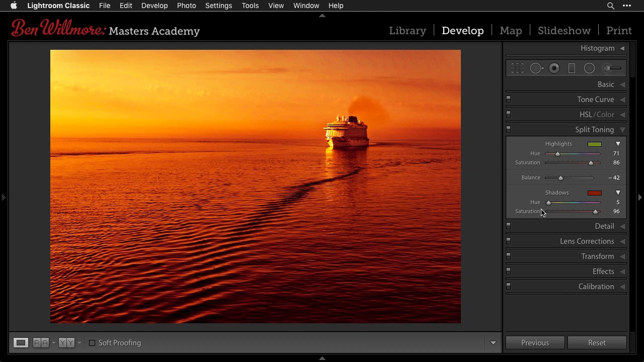Open the Highlights color swatch
The image size is (644, 362).
coord(595,144)
